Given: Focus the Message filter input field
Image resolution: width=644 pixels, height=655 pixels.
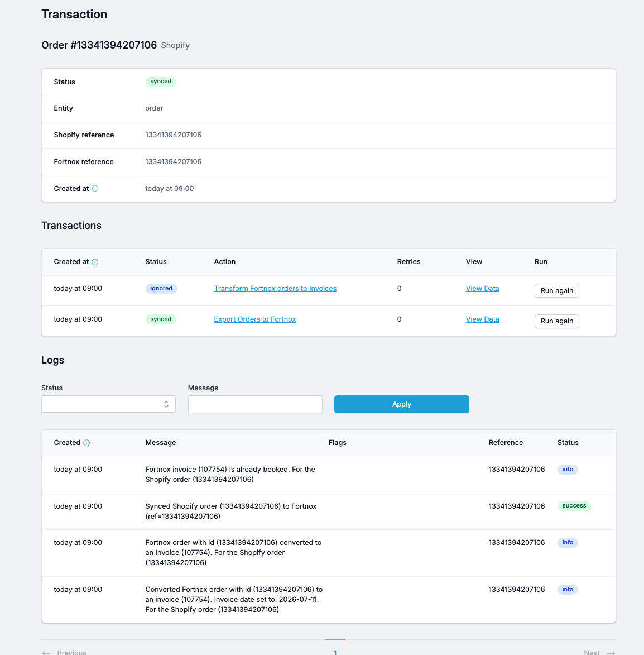Looking at the screenshot, I should (x=255, y=404).
